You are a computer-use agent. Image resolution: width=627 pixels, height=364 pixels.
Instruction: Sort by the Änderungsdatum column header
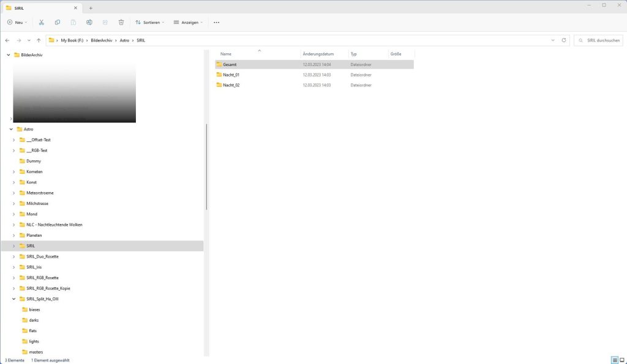click(318, 54)
